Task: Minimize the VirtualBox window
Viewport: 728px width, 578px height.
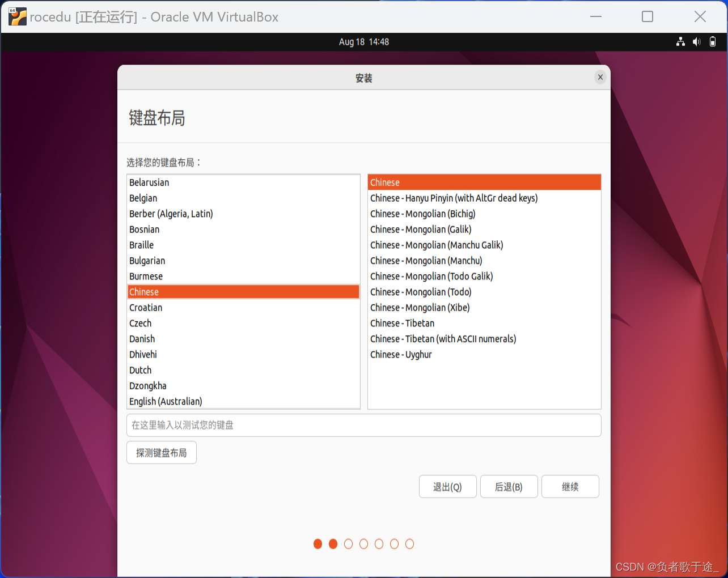Action: point(596,16)
